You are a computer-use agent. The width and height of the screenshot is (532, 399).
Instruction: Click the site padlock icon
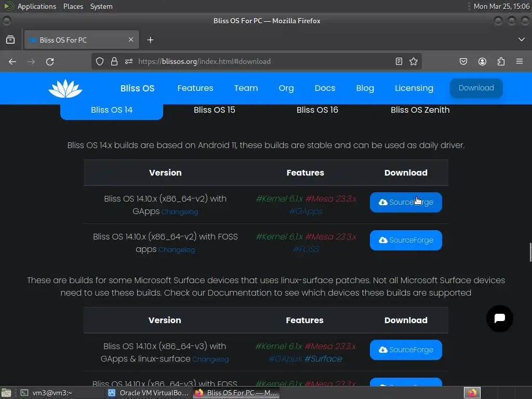114,61
